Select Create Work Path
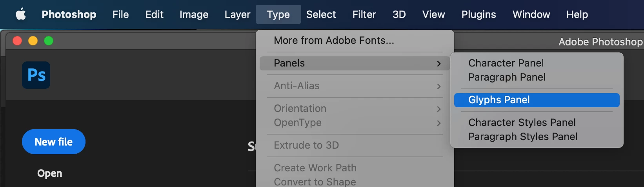644x187 pixels. (355, 168)
